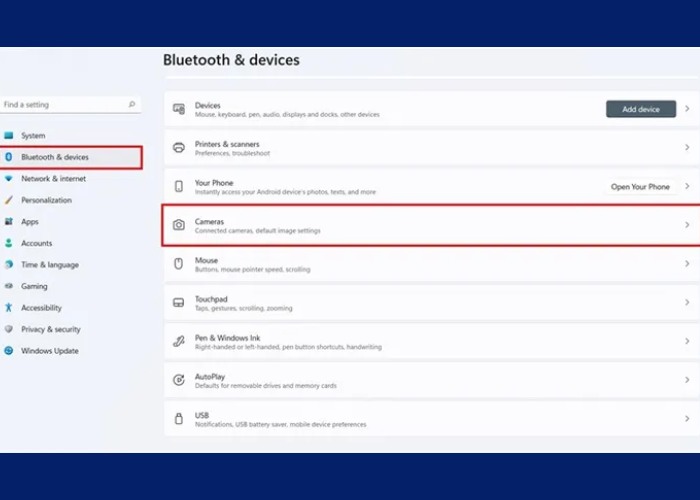
Task: Click the Pen & Windows Ink icon
Action: [178, 341]
